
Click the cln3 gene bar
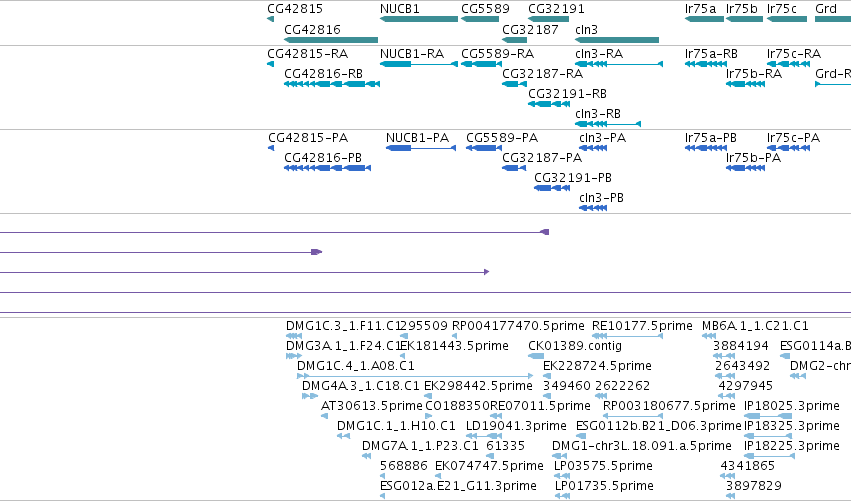click(617, 40)
